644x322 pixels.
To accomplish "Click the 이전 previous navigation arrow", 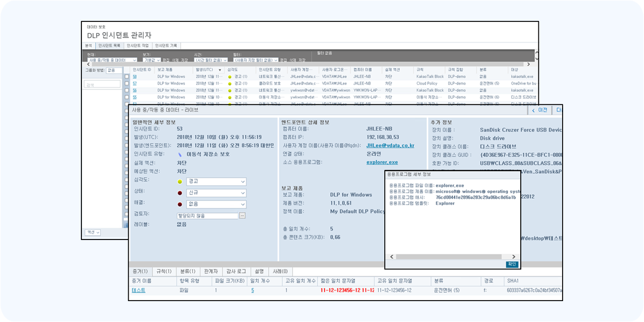I will coord(533,110).
